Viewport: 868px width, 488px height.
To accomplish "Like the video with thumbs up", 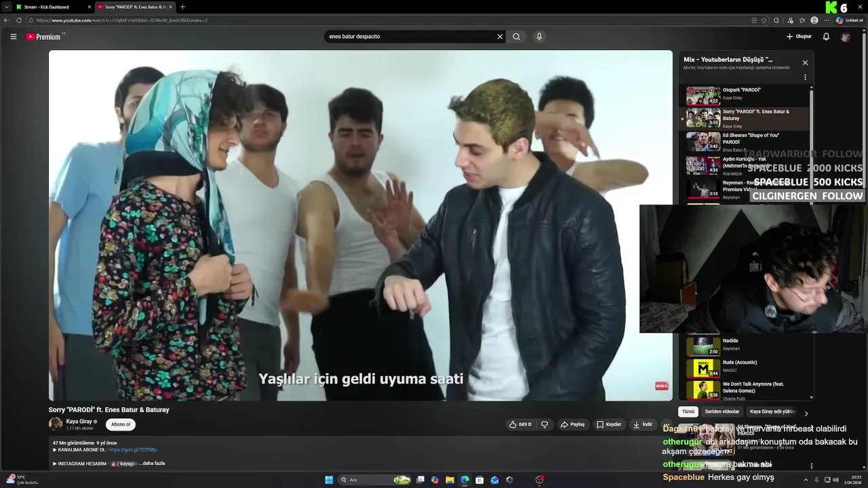I will pos(520,424).
